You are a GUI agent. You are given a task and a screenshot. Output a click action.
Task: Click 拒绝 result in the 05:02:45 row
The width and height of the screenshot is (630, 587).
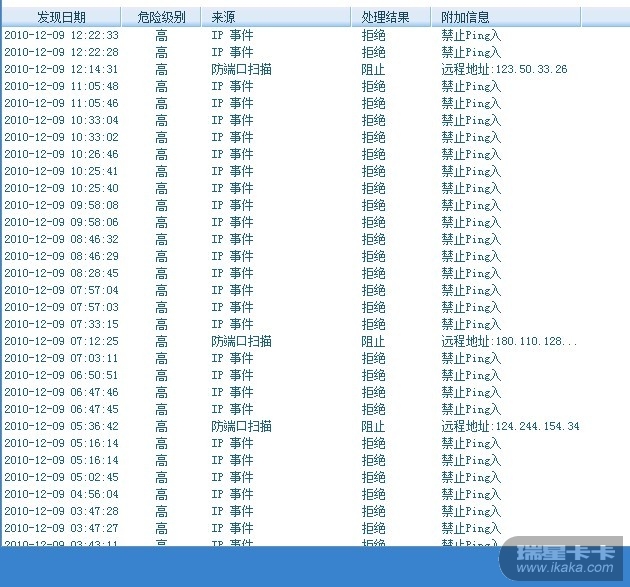point(373,477)
